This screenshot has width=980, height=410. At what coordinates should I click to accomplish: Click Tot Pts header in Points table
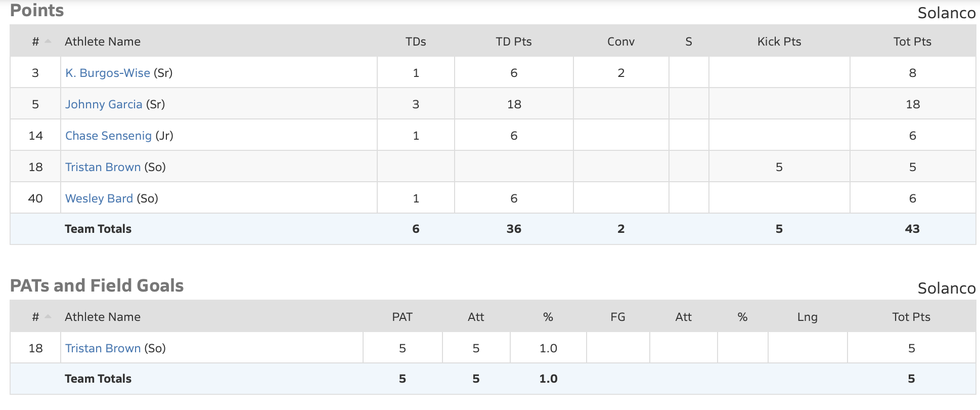tap(912, 42)
